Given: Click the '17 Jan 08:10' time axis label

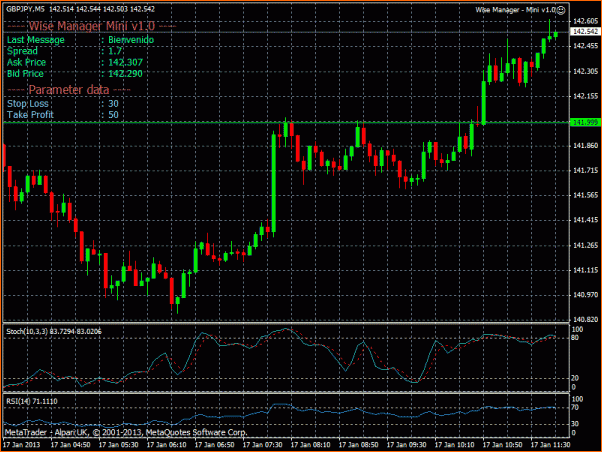Looking at the screenshot, I should pyautogui.click(x=311, y=445).
